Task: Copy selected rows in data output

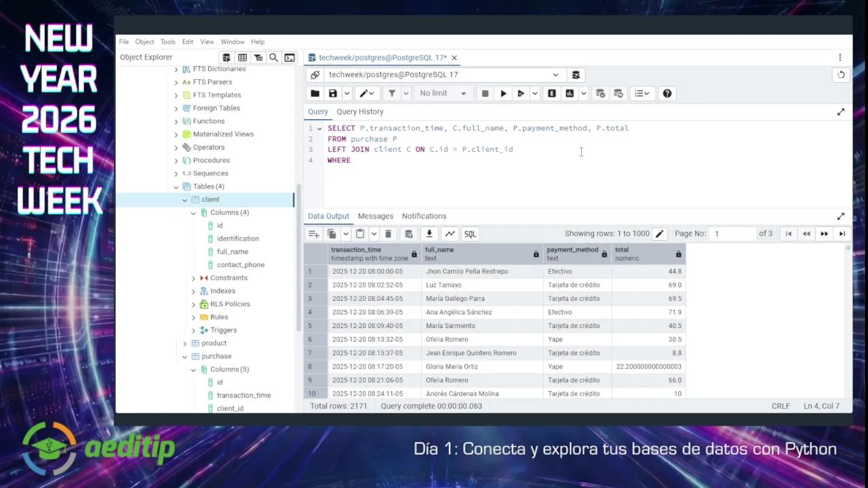Action: (332, 234)
